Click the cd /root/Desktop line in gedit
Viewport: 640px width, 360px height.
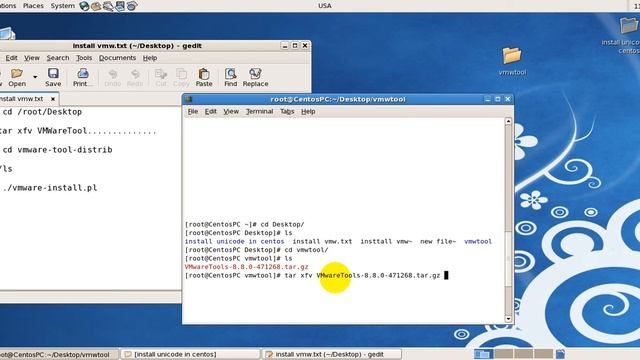pyautogui.click(x=42, y=112)
